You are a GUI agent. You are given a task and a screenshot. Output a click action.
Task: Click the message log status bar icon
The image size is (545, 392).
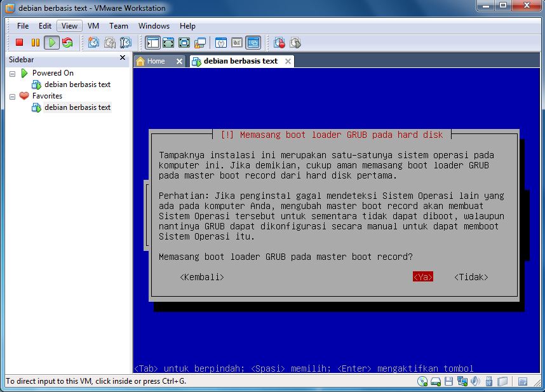(x=522, y=382)
